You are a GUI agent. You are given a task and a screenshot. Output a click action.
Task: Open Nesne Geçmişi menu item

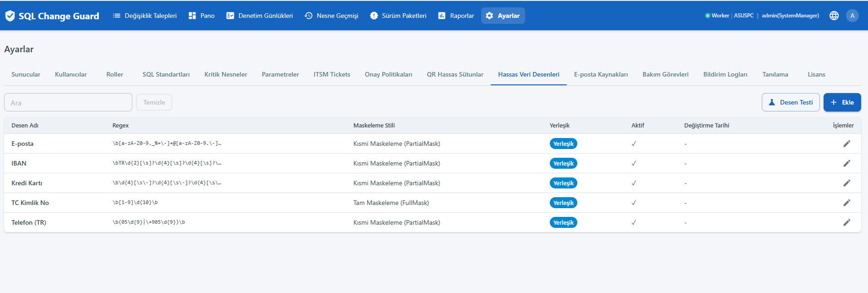(x=331, y=16)
